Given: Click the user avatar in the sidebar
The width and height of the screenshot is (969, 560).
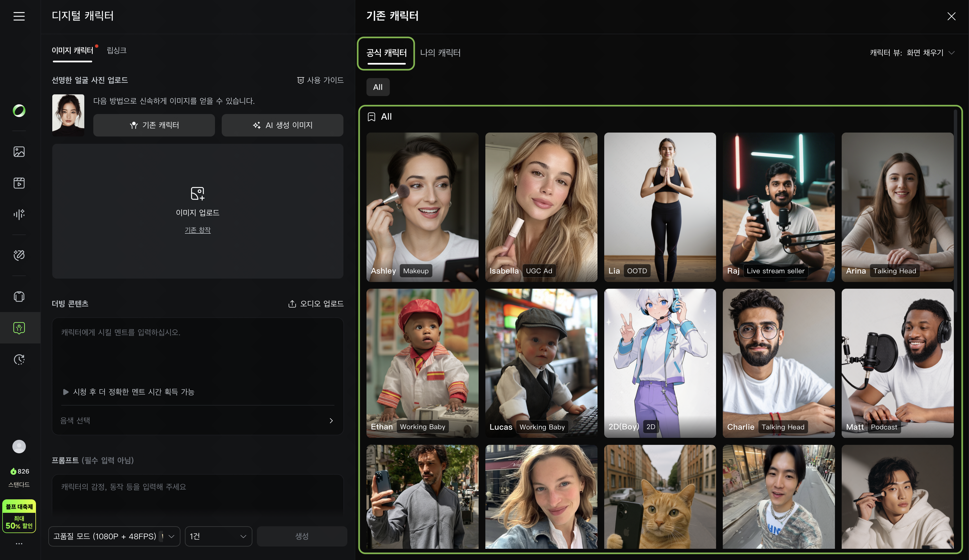Looking at the screenshot, I should [19, 447].
